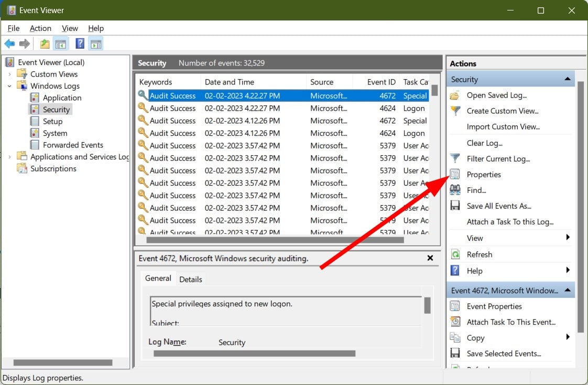Click the Open Saved Log folder icon
588x385 pixels.
pyautogui.click(x=455, y=95)
